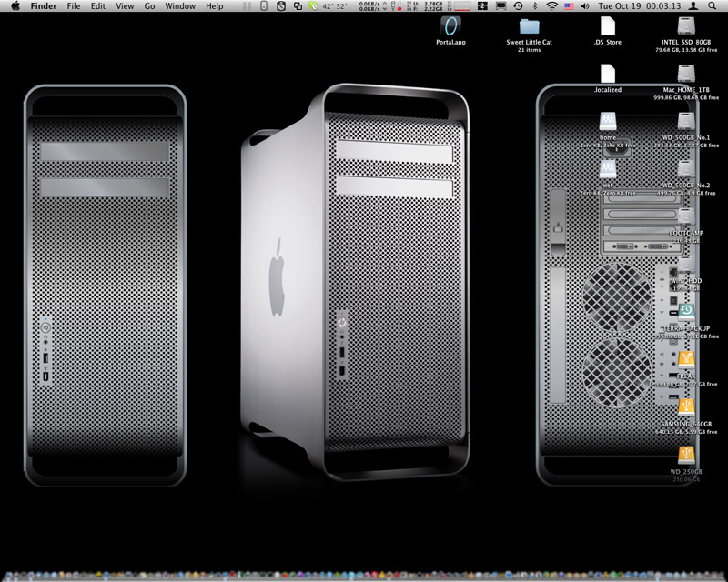
Task: Click the date and time clock
Action: click(640, 6)
